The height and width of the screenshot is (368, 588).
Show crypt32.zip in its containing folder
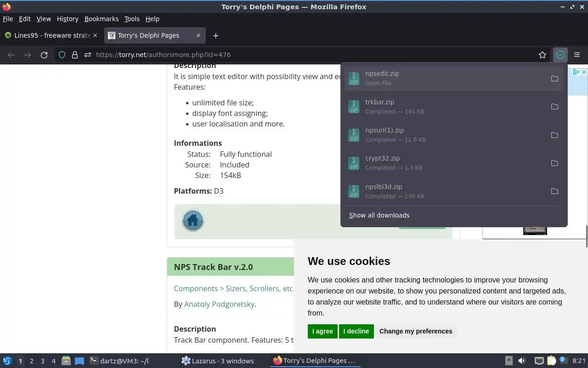(x=554, y=163)
